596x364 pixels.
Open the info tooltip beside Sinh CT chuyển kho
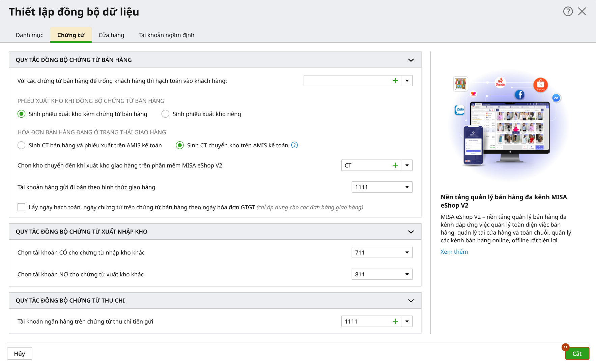pyautogui.click(x=294, y=145)
